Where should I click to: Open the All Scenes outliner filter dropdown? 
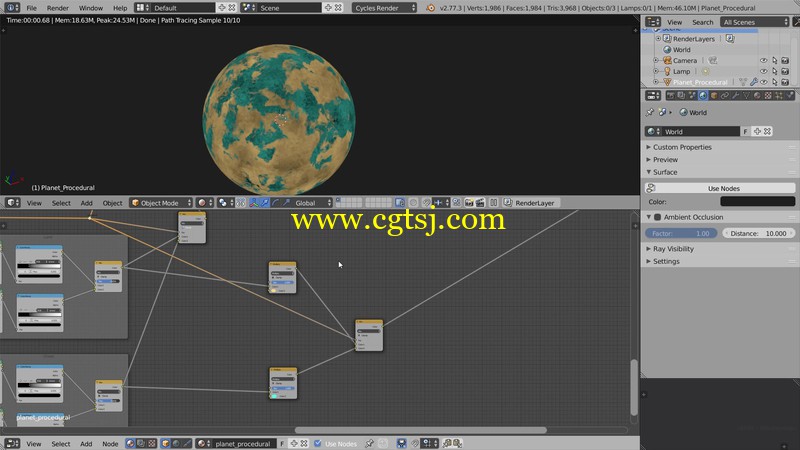click(x=754, y=22)
